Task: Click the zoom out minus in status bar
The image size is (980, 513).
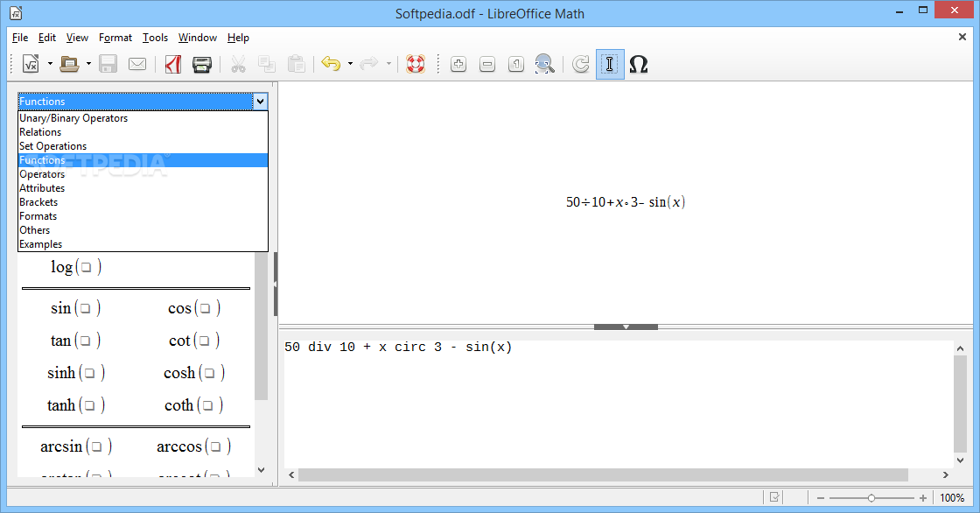Action: [821, 498]
